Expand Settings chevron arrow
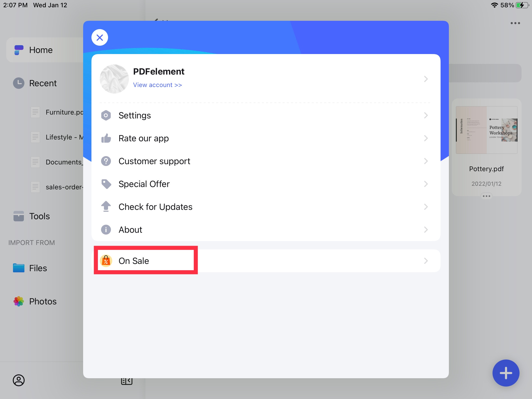The height and width of the screenshot is (399, 532). click(426, 115)
